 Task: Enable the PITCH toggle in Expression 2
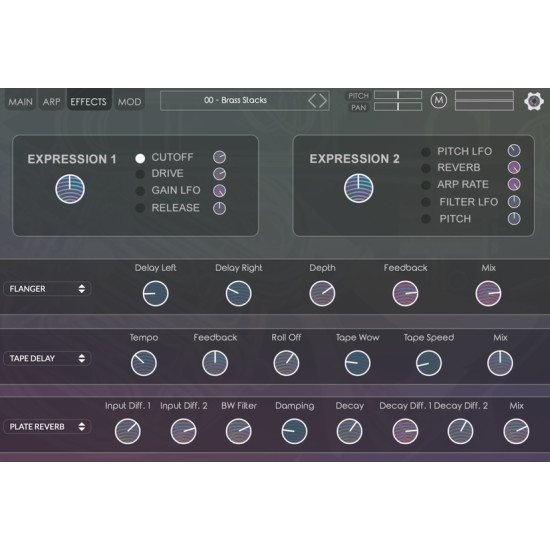tap(425, 219)
